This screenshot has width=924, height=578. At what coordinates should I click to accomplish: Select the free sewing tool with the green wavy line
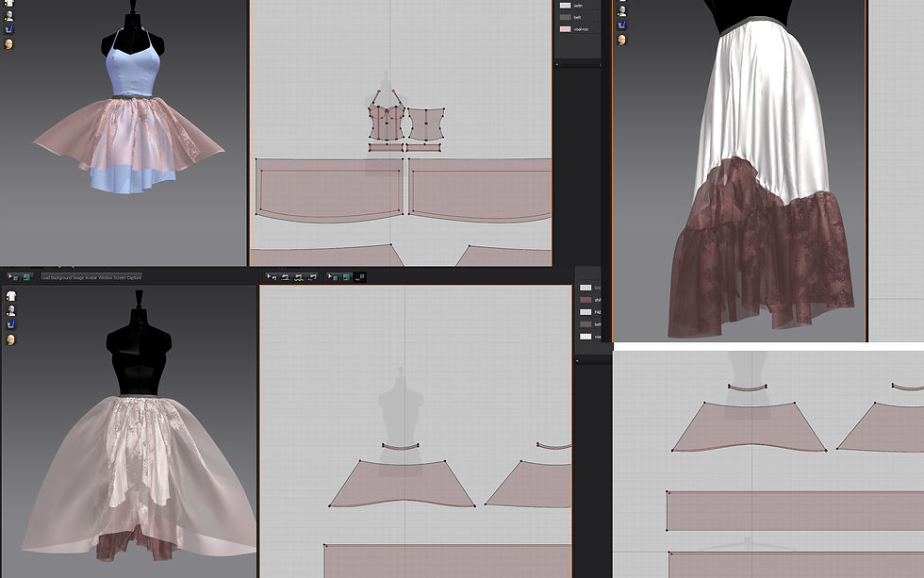(x=299, y=277)
